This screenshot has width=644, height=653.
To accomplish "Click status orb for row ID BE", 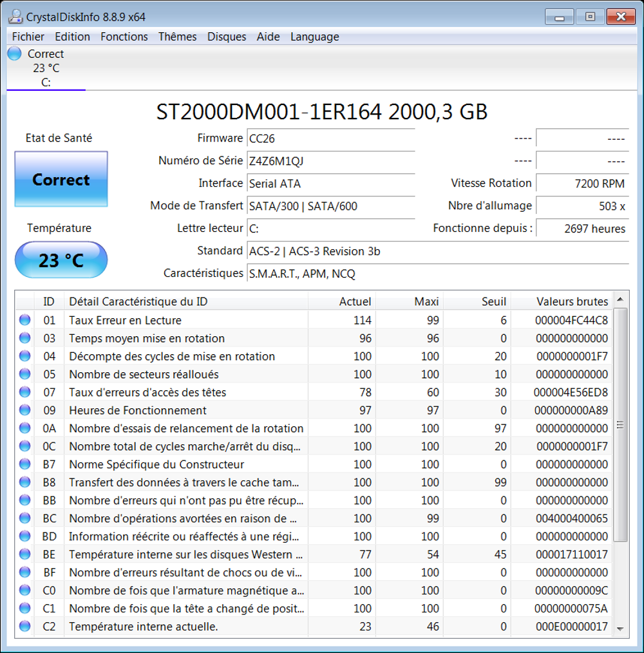I will [x=25, y=554].
